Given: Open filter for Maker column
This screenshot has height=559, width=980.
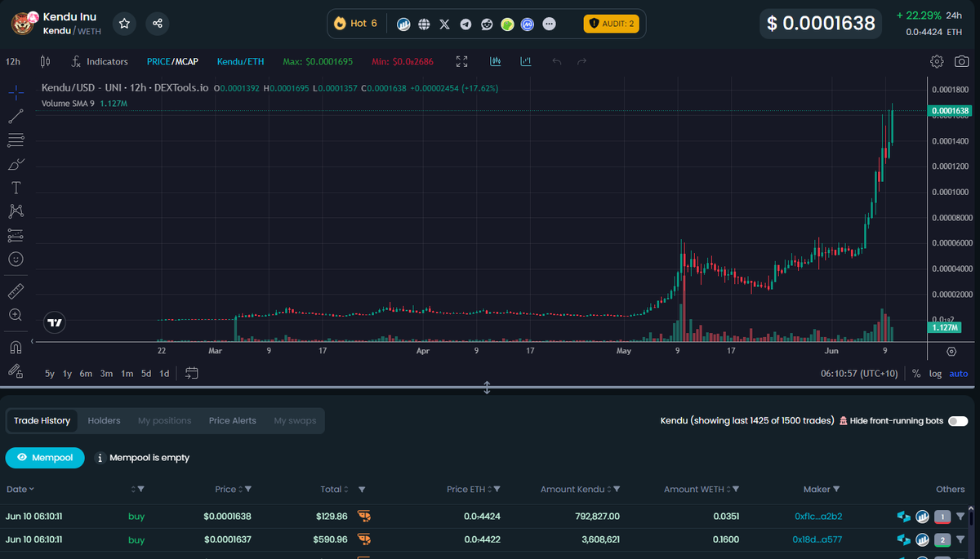Looking at the screenshot, I should [x=836, y=490].
